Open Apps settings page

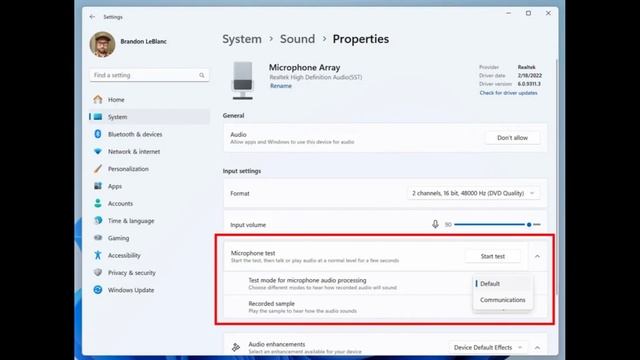point(149,186)
